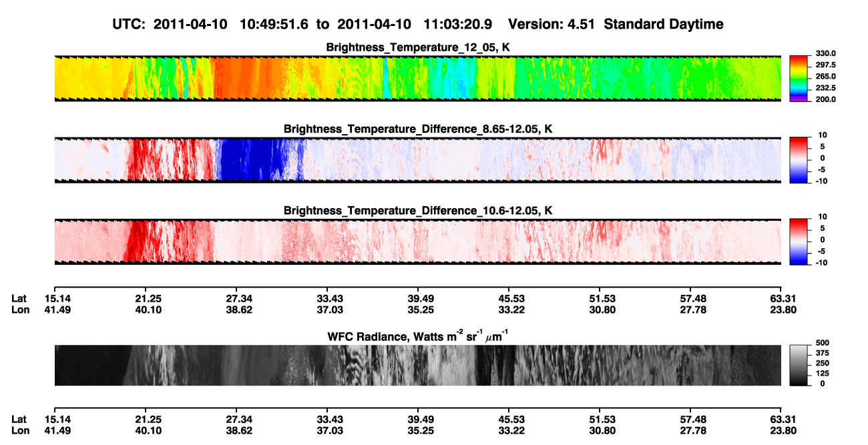Select the WFC Radiance grayscale image strip
Screen dimensions: 868x445
[418, 366]
